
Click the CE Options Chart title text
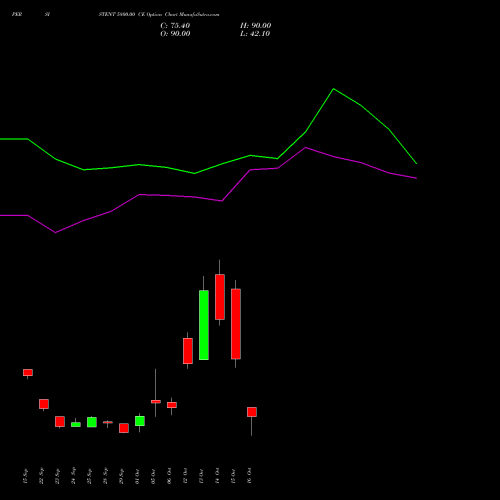(158, 15)
